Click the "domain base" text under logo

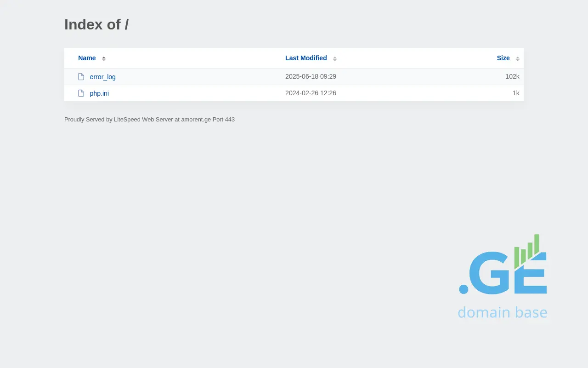tap(502, 312)
